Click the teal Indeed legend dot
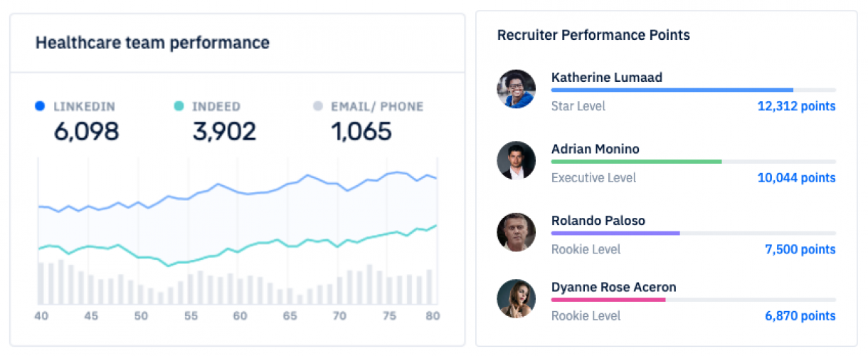Screen dimensions: 868x356 tap(179, 107)
